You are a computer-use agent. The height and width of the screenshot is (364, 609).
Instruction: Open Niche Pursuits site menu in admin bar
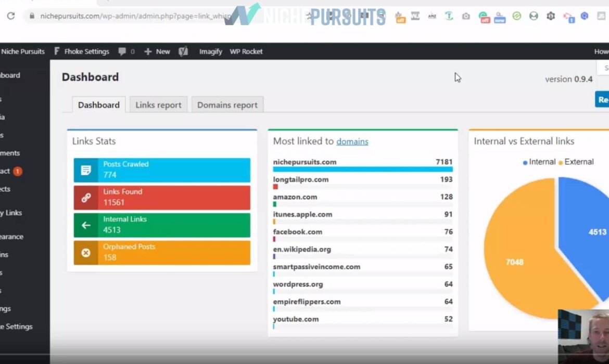(22, 51)
